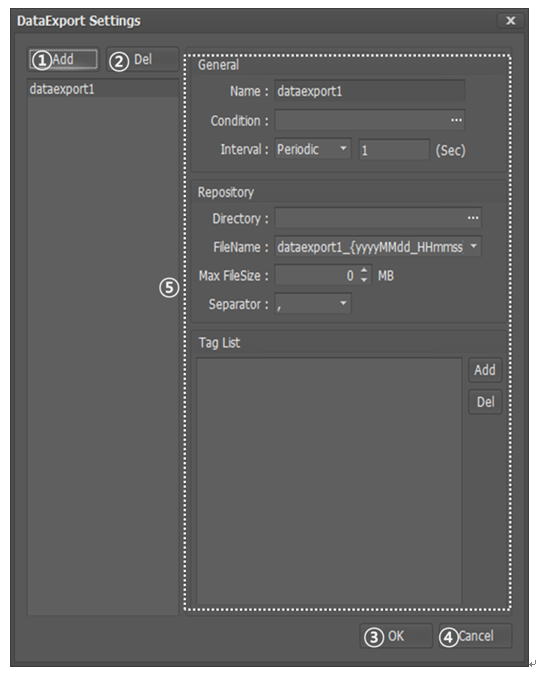Decrease Max FileSize with down arrow
This screenshot has height=676, width=543.
pyautogui.click(x=364, y=280)
